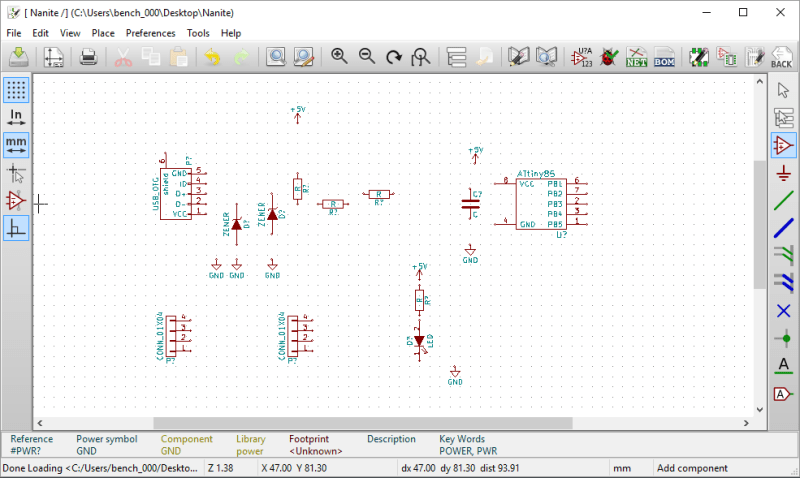Open Page settings from the toolbar
This screenshot has width=800, height=478.
tap(52, 57)
